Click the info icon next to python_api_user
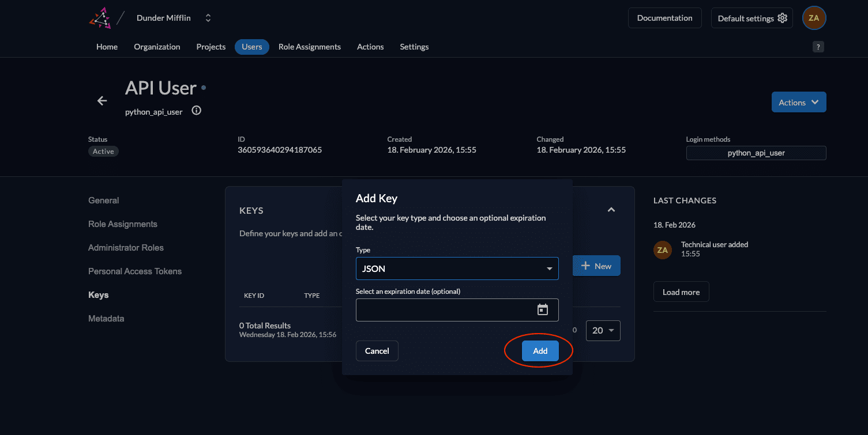Viewport: 868px width, 435px height. [x=196, y=111]
